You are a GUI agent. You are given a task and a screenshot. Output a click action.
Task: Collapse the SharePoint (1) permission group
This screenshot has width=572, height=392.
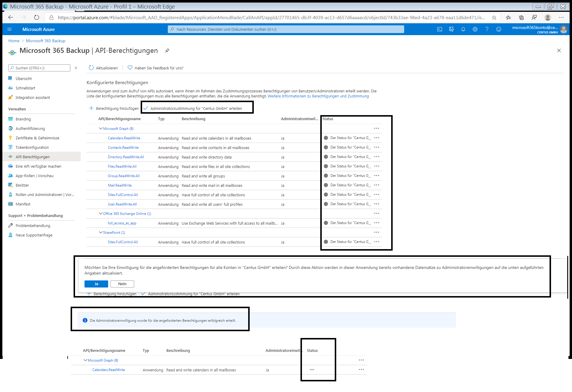click(100, 232)
